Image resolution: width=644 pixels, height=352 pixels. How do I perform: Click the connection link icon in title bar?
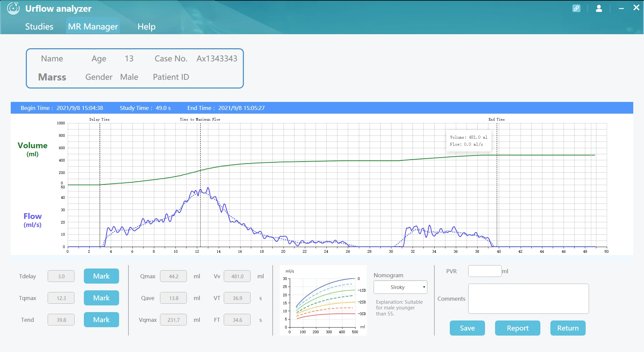click(577, 8)
